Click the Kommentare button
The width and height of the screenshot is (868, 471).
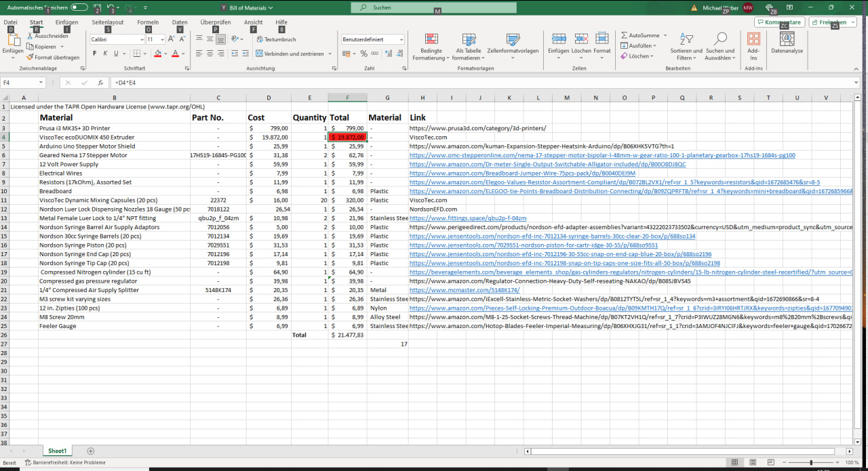tap(779, 22)
